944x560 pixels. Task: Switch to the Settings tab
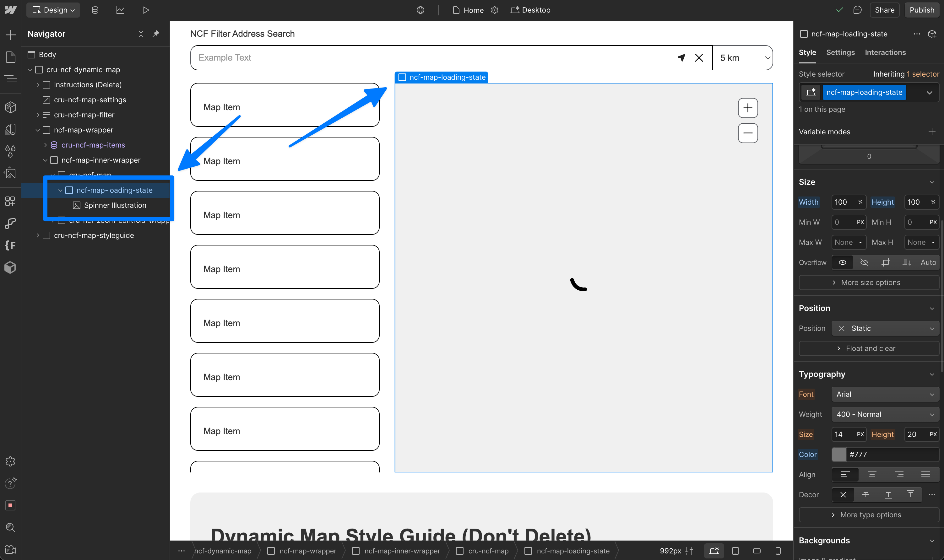[x=840, y=52]
